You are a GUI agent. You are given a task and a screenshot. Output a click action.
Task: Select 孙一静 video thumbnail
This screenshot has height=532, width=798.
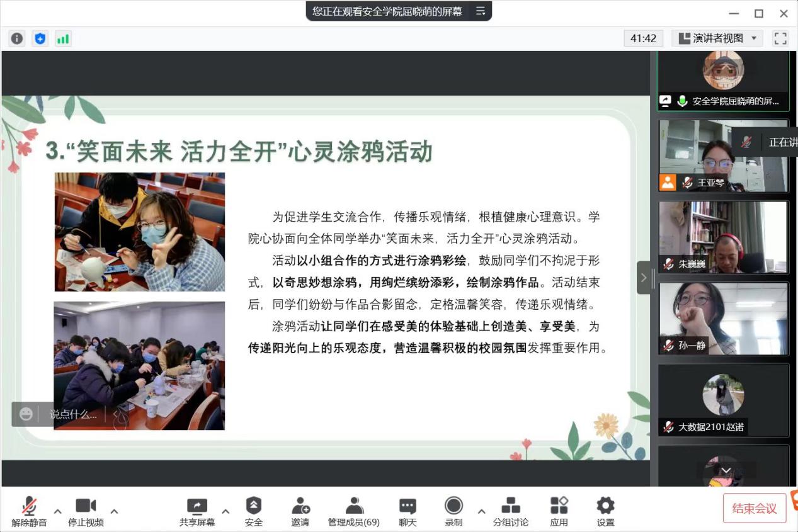pyautogui.click(x=723, y=319)
